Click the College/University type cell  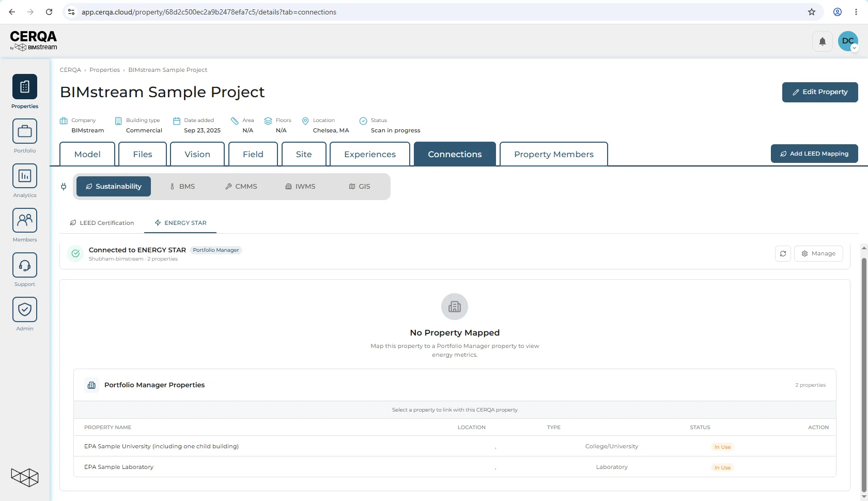[x=612, y=446]
